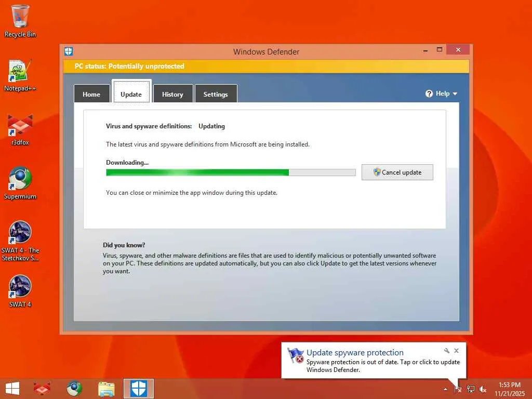Close the Windows Defender window
The height and width of the screenshot is (399, 532).
[458, 50]
